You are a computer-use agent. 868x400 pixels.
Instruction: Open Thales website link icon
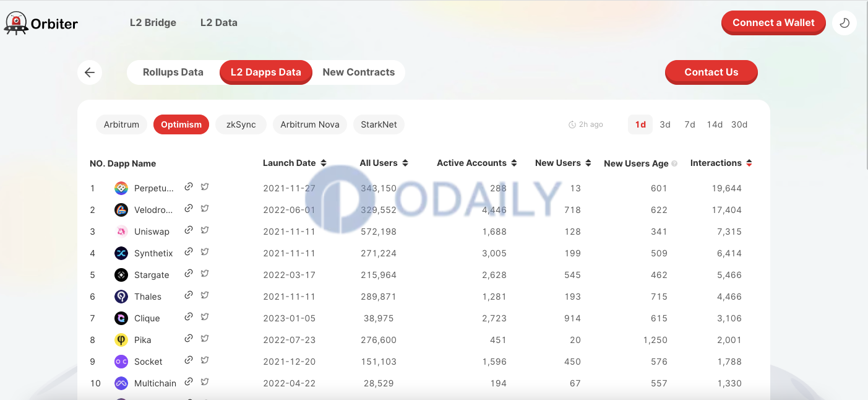point(189,295)
